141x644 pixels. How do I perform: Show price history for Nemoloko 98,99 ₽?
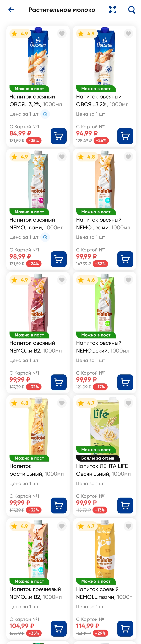point(45,237)
